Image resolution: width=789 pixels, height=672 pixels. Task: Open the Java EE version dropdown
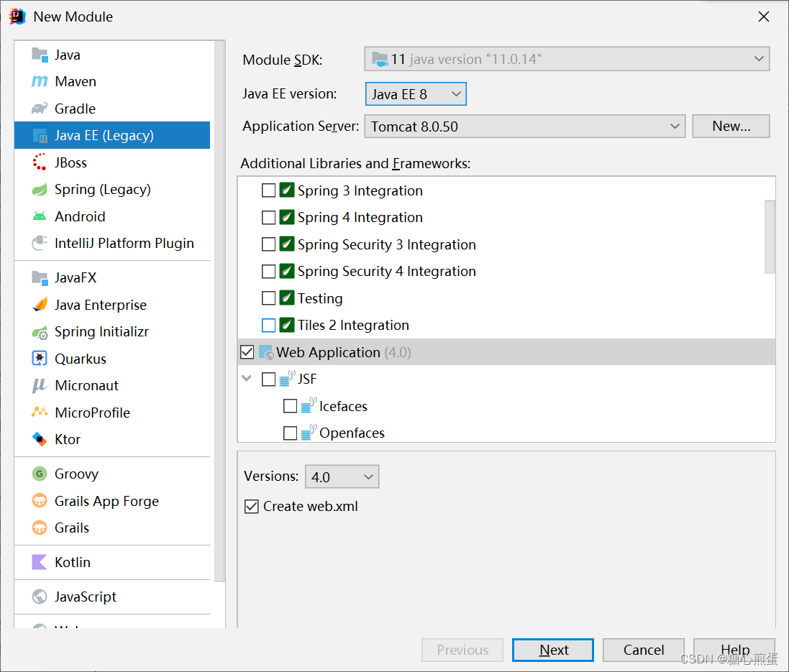click(x=416, y=94)
